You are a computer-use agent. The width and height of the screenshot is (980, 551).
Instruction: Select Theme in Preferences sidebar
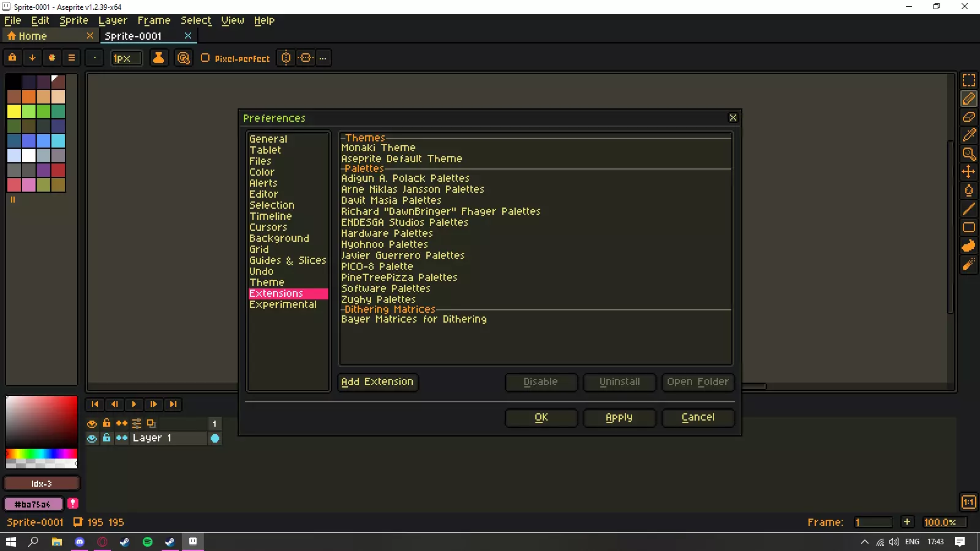tap(266, 282)
